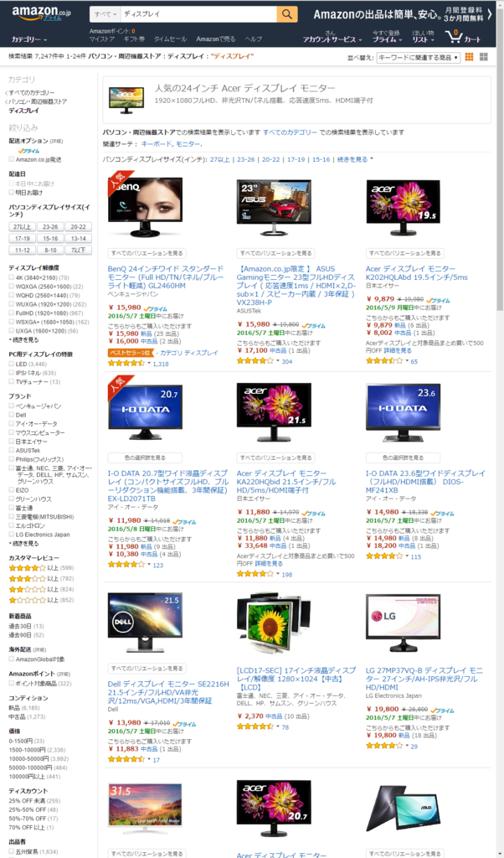This screenshot has height=858, width=504.
Task: Check the AmazonGlobal対象 option
Action: tap(12, 659)
